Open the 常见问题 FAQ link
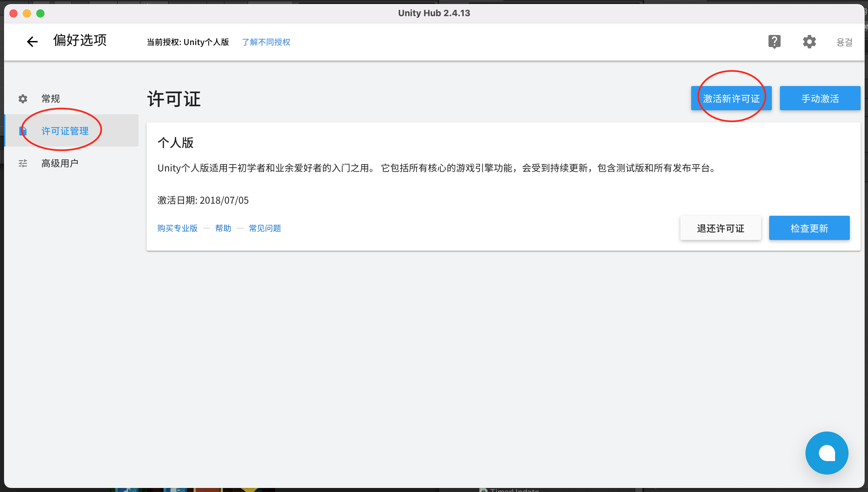This screenshot has height=492, width=868. (x=265, y=229)
